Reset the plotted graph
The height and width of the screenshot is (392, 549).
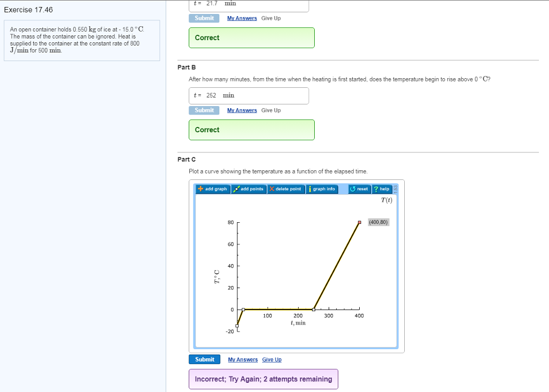[359, 189]
